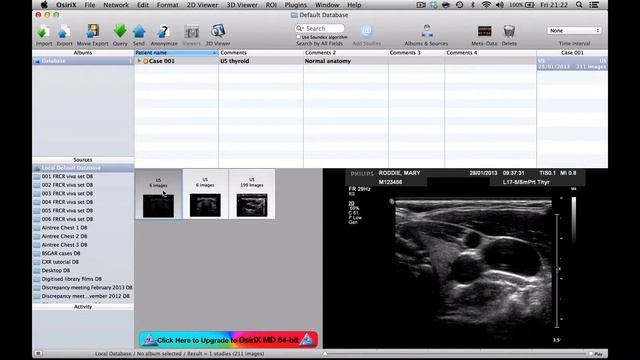Viewport: 640px width, 360px height.
Task: Open Notification Center list icon
Action: tap(594, 5)
